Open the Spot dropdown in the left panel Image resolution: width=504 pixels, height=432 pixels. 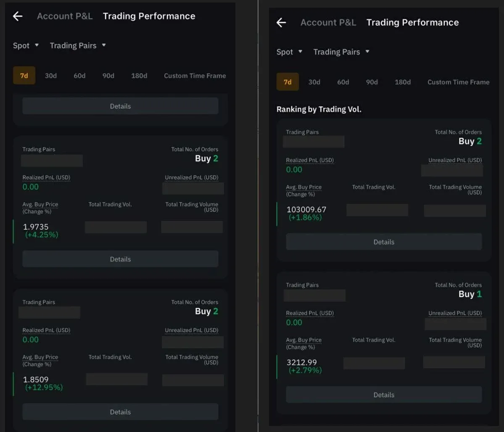[x=26, y=45]
